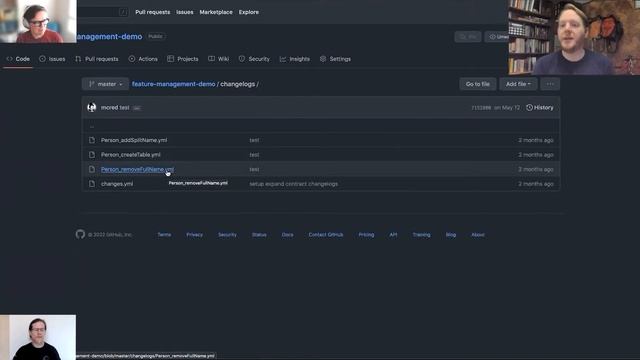Screen dimensions: 640x360
Task: Select the Settings tab
Action: click(x=336, y=59)
